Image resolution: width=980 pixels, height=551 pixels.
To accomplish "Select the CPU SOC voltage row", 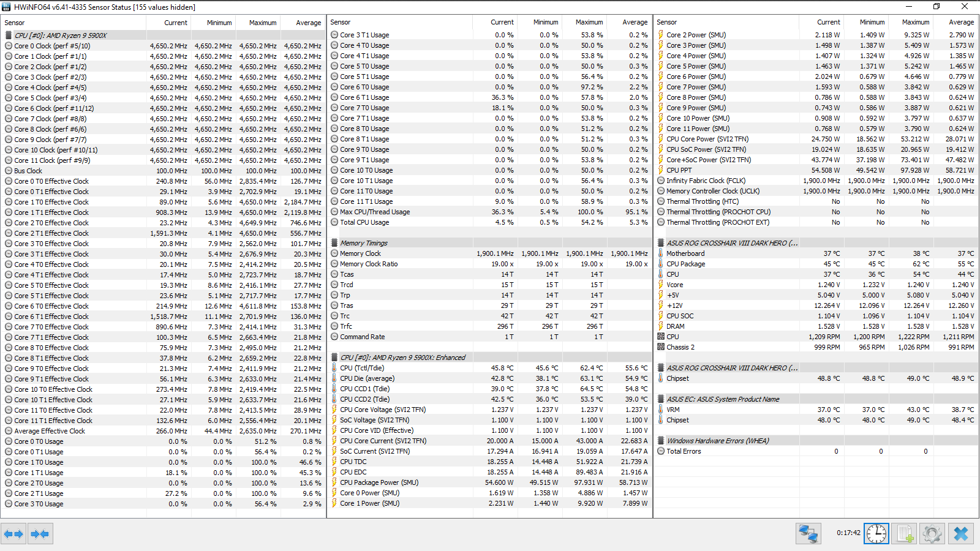I will pos(816,316).
